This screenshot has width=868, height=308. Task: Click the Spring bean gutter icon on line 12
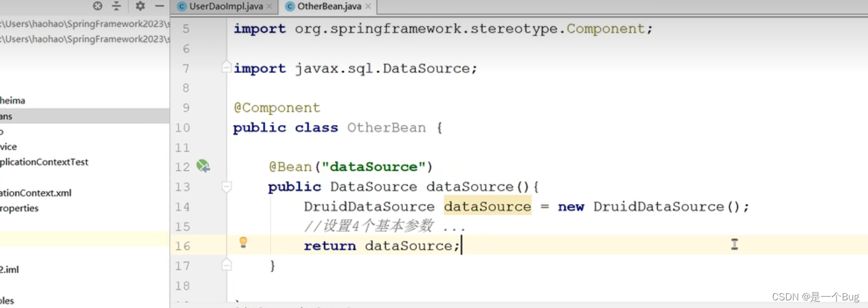tap(203, 166)
